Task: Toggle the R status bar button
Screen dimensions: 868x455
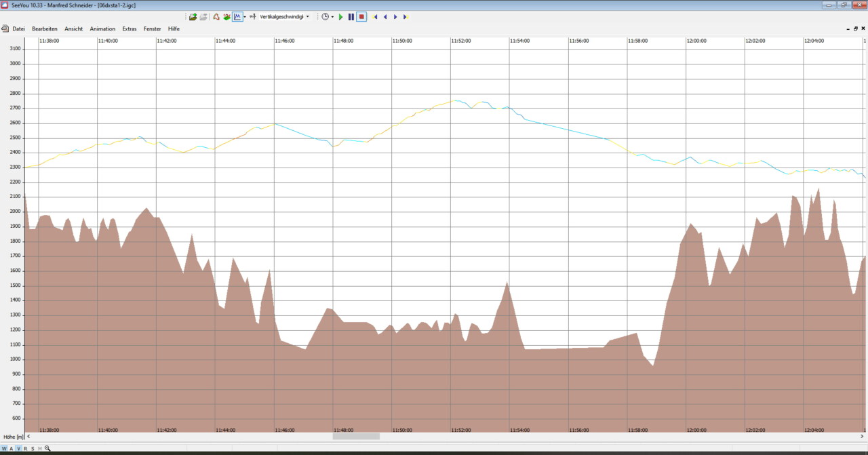Action: coord(26,448)
